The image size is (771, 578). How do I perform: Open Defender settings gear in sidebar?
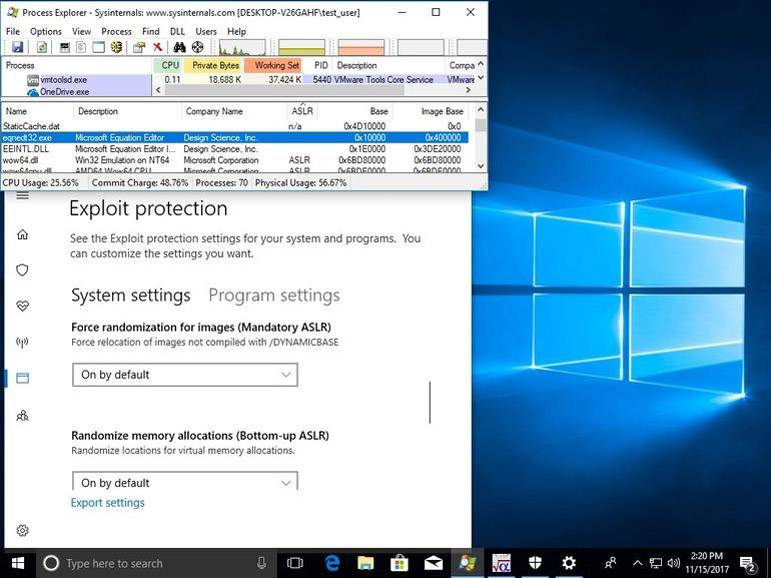click(x=22, y=531)
